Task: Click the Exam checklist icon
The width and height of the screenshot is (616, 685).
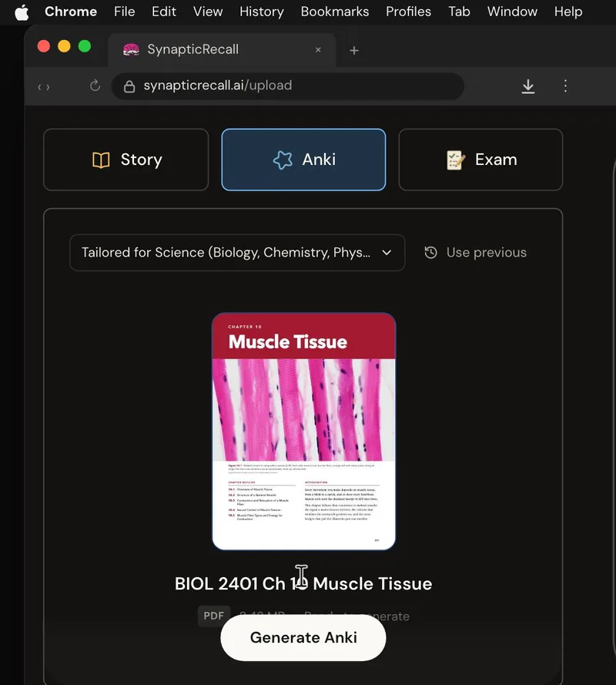Action: (x=456, y=160)
